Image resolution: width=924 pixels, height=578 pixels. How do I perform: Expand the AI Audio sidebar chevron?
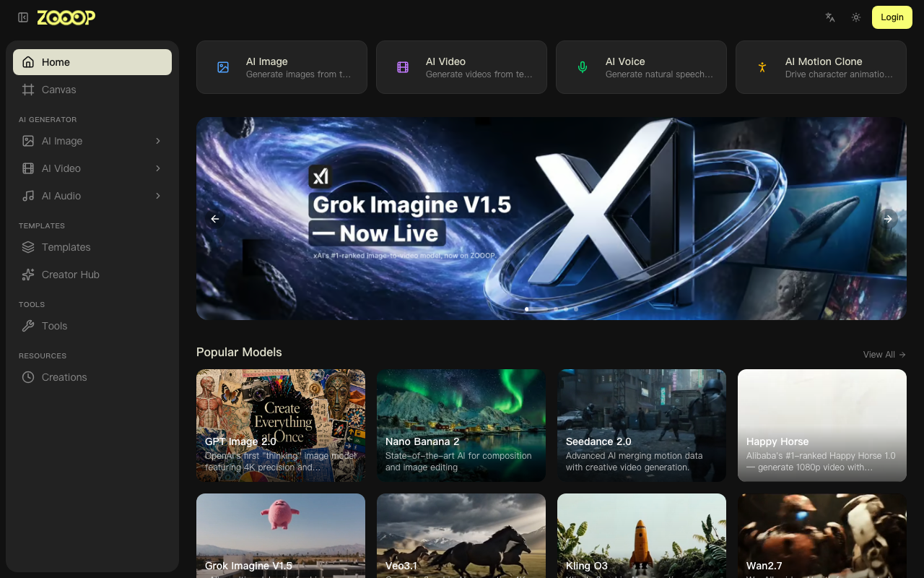coord(158,196)
